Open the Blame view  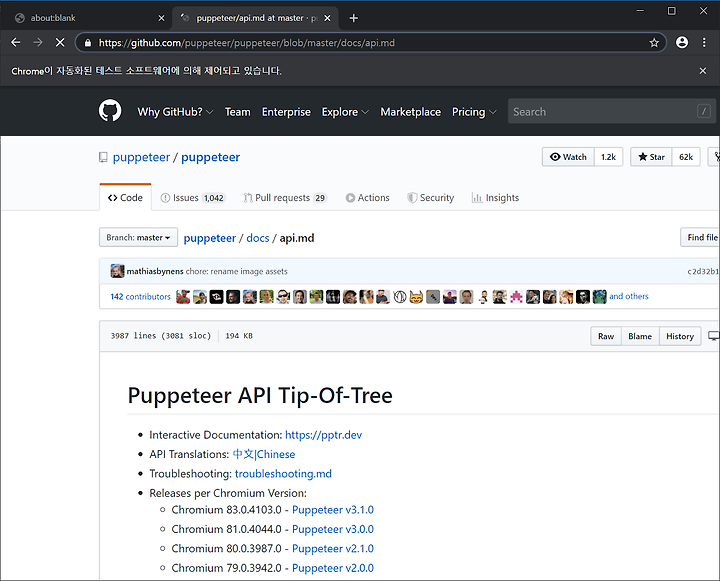point(640,336)
